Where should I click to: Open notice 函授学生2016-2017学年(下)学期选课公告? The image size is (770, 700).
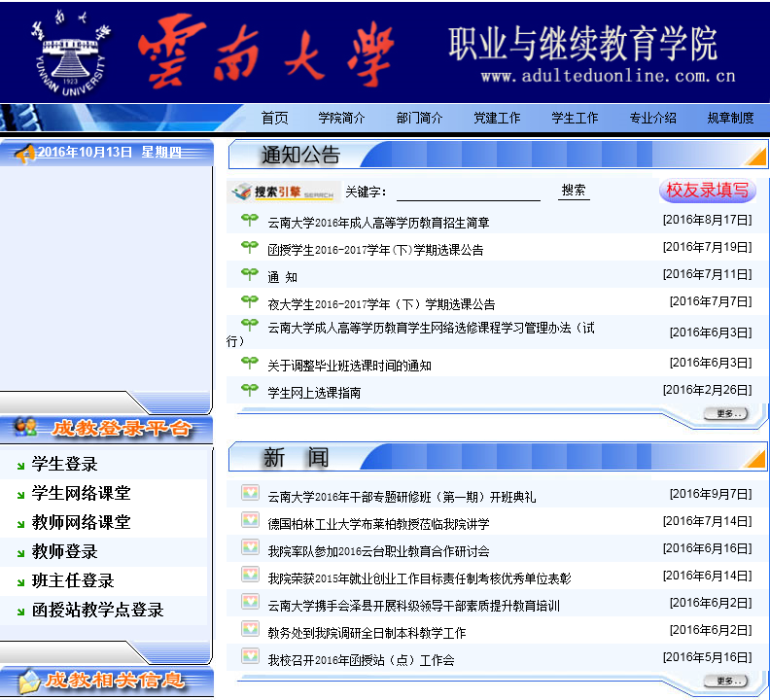pos(375,250)
